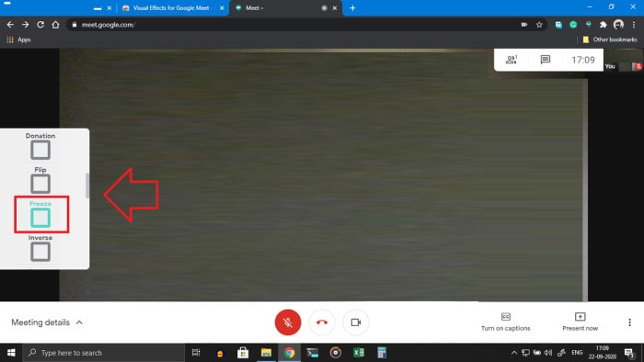Show hidden system tray icons arrow
The image size is (644, 362).
point(513,353)
